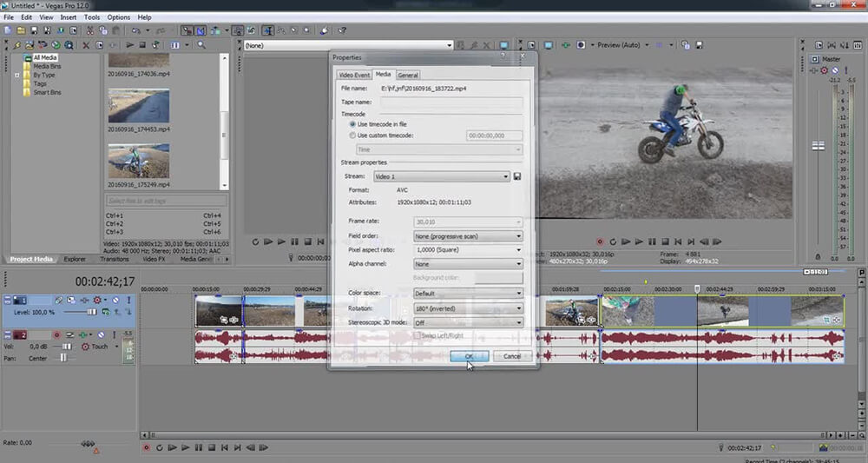
Task: Select the Media Bins folder
Action: click(x=47, y=67)
